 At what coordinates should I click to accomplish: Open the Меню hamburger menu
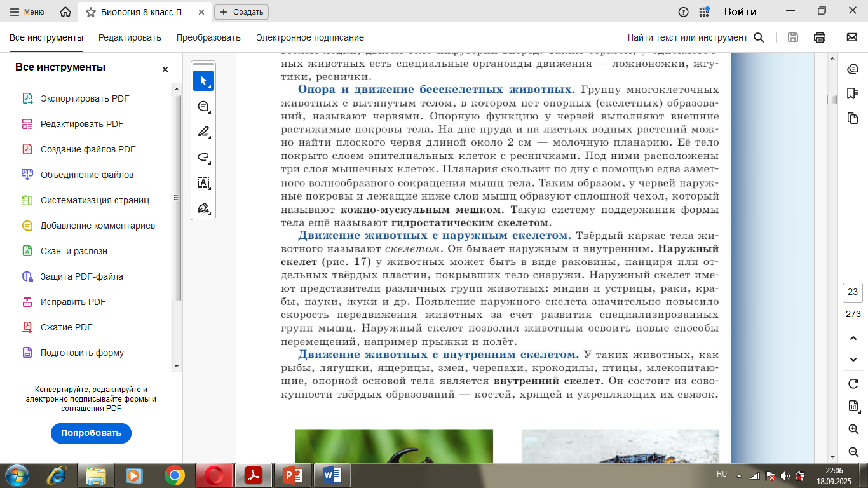(x=27, y=12)
